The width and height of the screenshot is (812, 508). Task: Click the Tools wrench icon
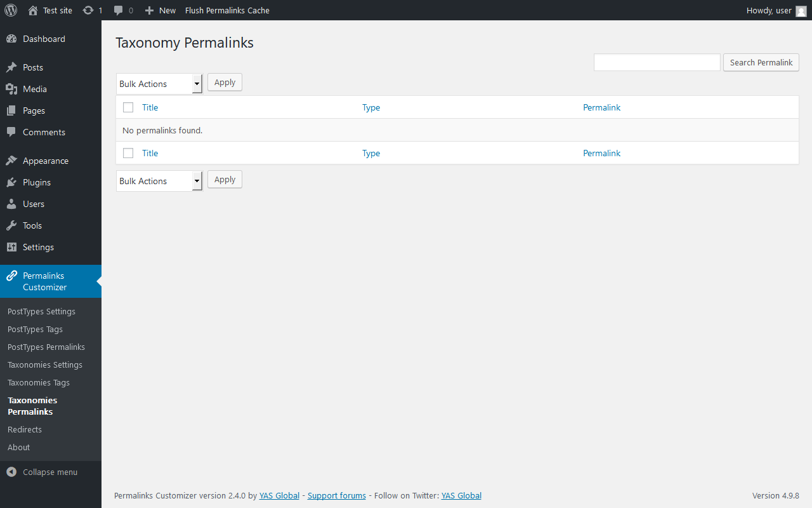pyautogui.click(x=11, y=225)
